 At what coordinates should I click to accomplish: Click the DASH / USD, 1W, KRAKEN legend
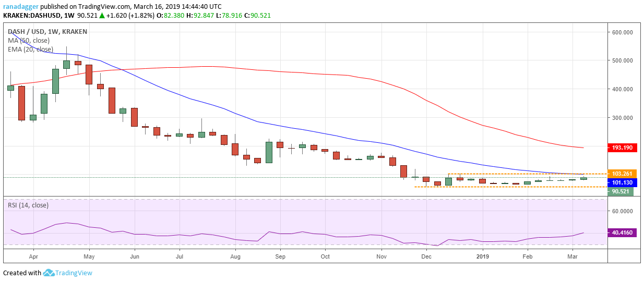coord(47,32)
